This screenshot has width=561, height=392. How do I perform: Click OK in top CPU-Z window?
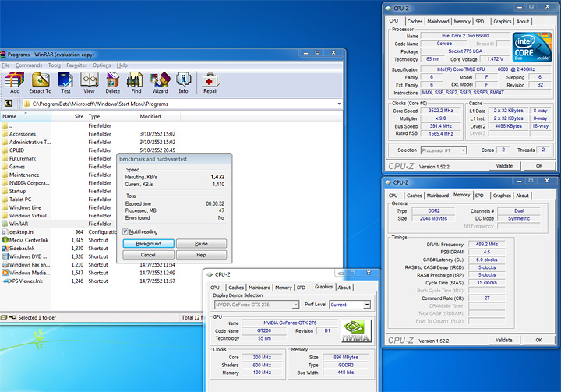click(x=539, y=166)
